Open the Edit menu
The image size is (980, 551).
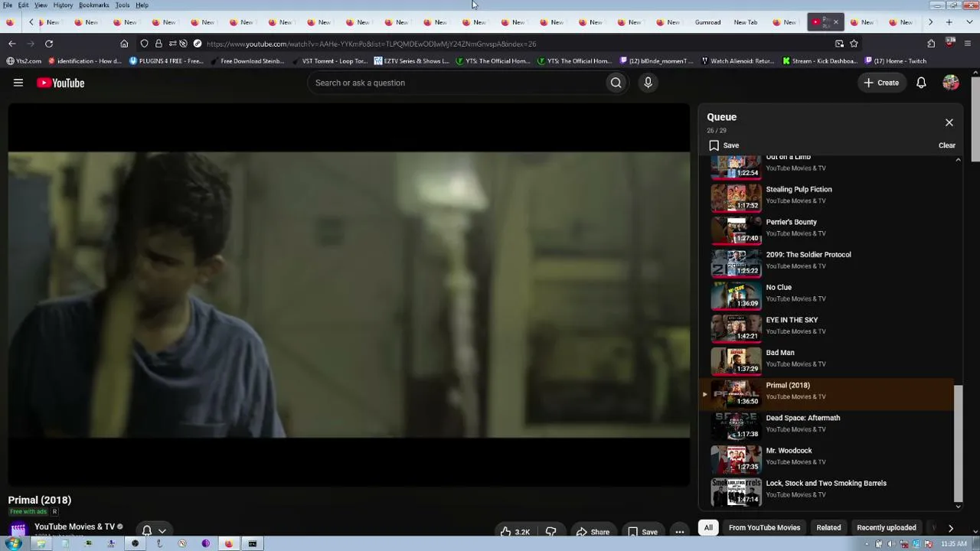click(x=24, y=5)
